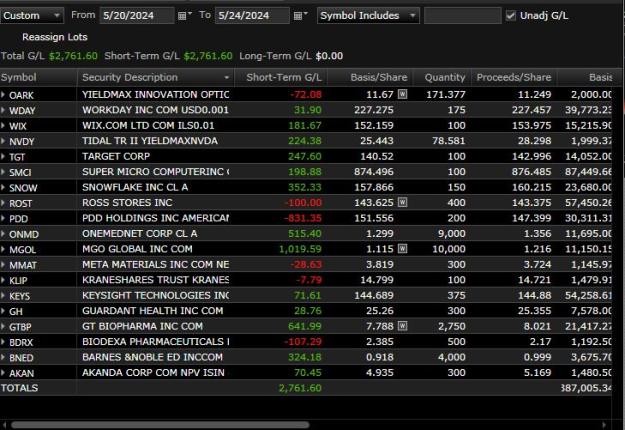Image resolution: width=625 pixels, height=430 pixels.
Task: Click the Reassign Lots button
Action: coord(55,37)
